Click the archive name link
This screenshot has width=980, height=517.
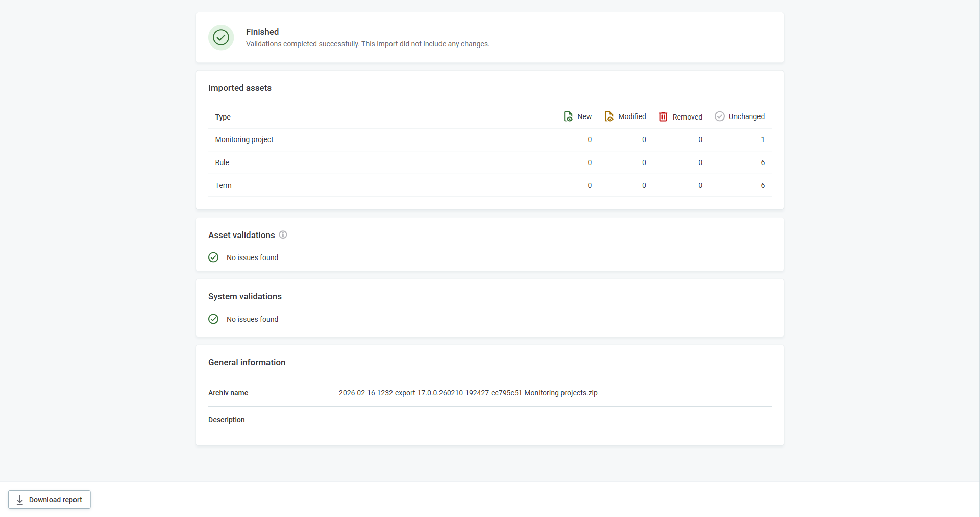tap(468, 393)
